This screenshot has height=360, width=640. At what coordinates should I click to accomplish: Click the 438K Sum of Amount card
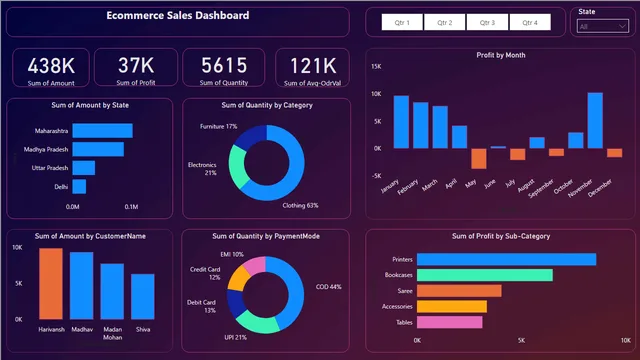pyautogui.click(x=51, y=68)
